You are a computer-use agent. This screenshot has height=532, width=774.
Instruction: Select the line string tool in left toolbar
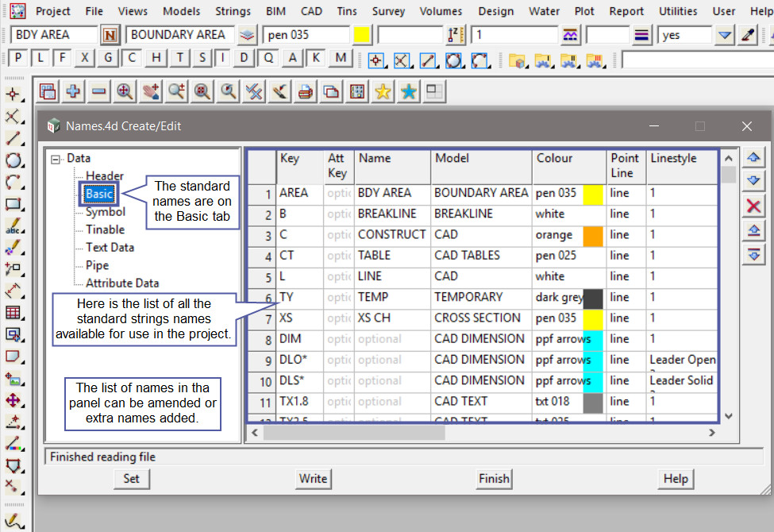pyautogui.click(x=13, y=139)
